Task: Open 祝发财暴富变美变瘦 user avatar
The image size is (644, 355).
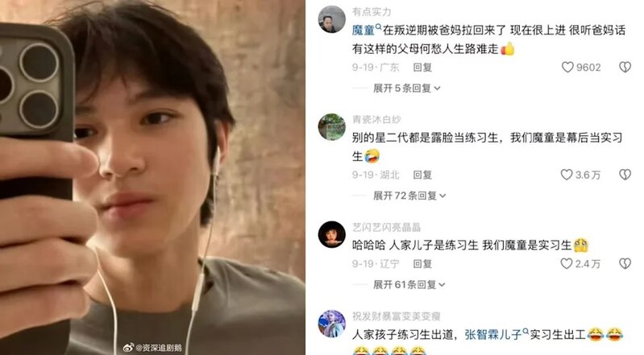Action: click(x=332, y=324)
